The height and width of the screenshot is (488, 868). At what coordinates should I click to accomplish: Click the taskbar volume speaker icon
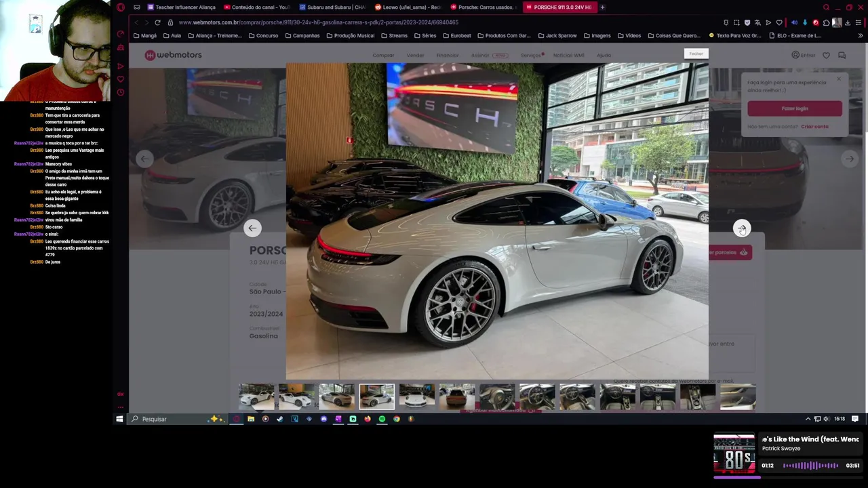coord(826,419)
